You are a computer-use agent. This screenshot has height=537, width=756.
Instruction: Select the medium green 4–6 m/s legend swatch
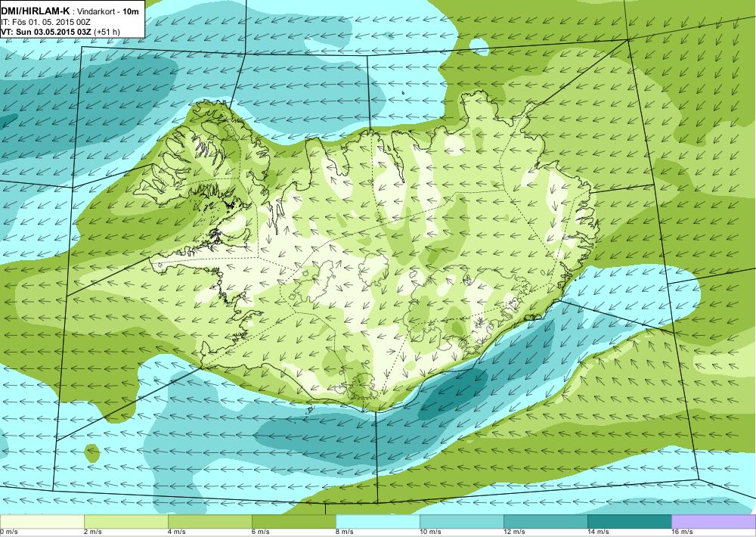(210, 522)
